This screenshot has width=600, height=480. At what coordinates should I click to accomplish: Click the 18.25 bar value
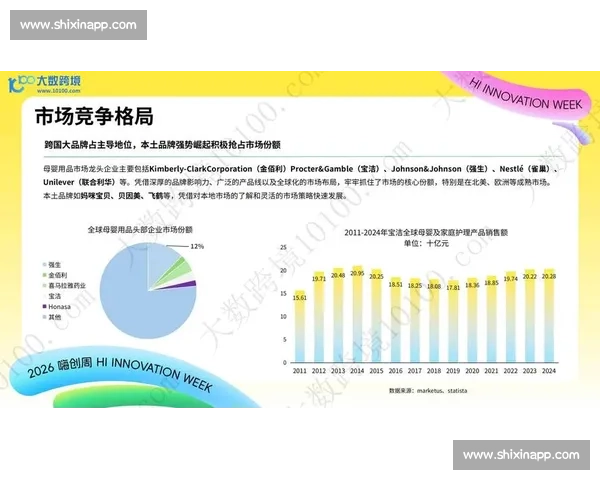pyautogui.click(x=414, y=286)
